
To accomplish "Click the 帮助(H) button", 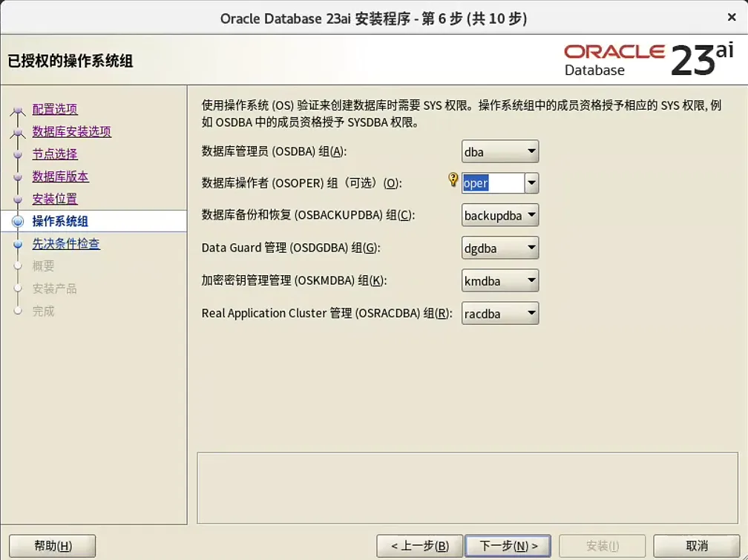I will [51, 545].
